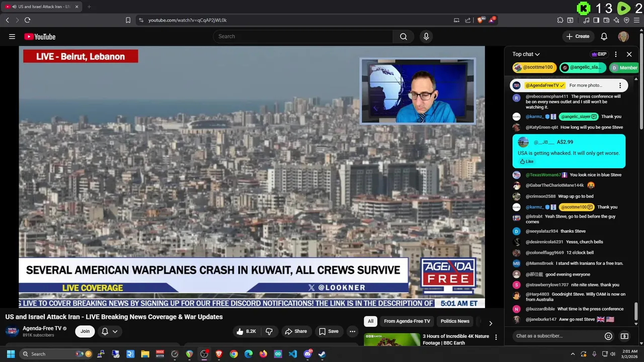Open the menu for the 4K Nature video
Screen dimensions: 644x362
[496, 337]
